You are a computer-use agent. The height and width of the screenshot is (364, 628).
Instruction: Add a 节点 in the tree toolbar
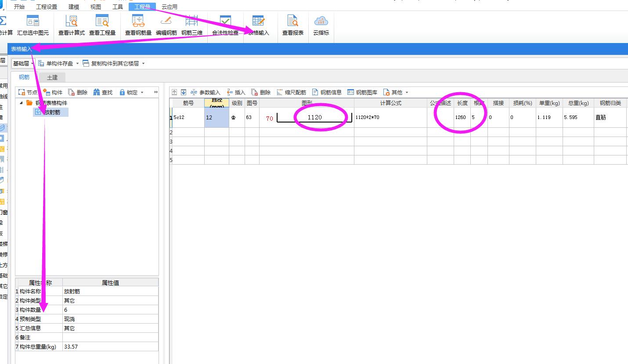pos(28,92)
